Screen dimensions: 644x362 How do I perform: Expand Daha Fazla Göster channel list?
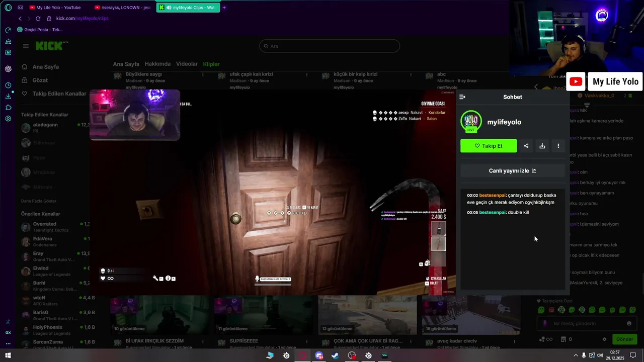point(39,201)
